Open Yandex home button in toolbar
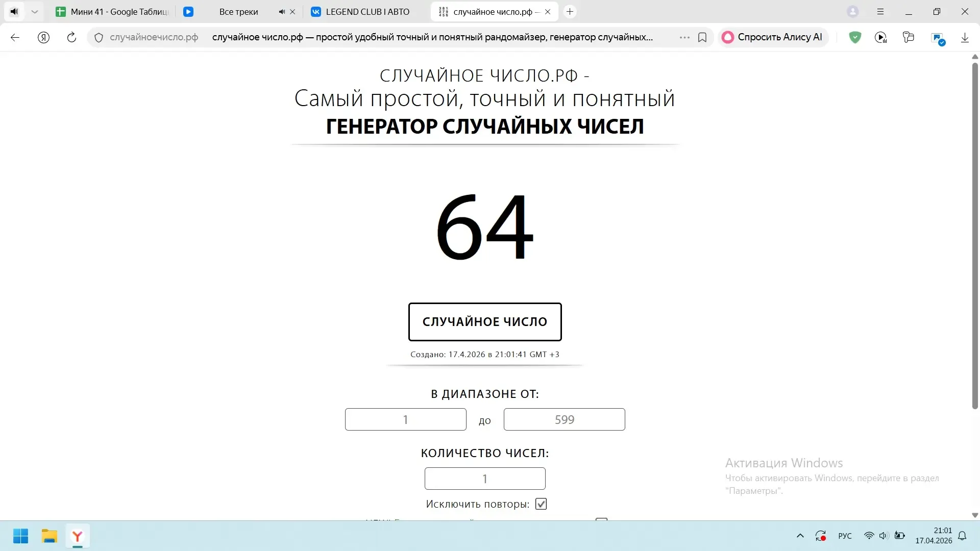The width and height of the screenshot is (980, 551). 44,37
